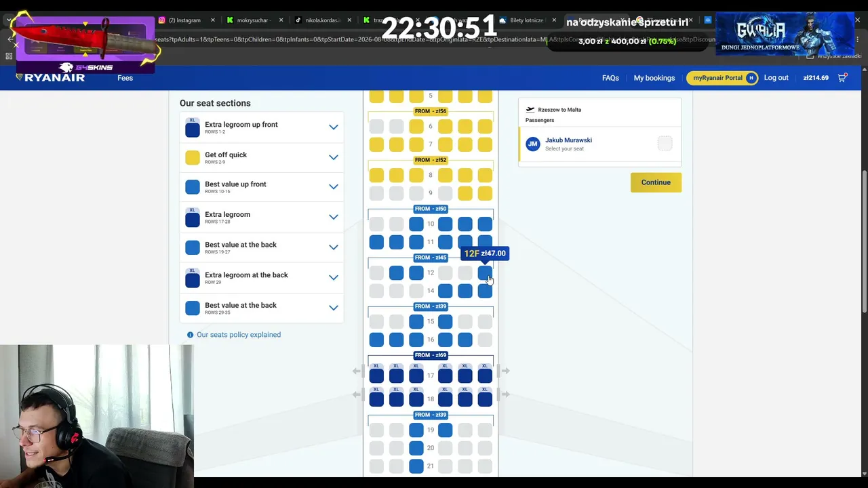The height and width of the screenshot is (488, 868).
Task: Expand the Get off quick section
Action: (x=334, y=157)
